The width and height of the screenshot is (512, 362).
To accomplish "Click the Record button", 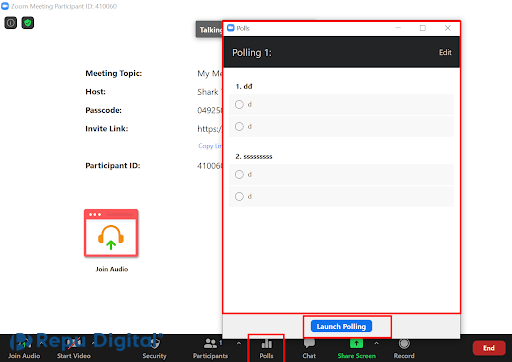I will pos(404,348).
